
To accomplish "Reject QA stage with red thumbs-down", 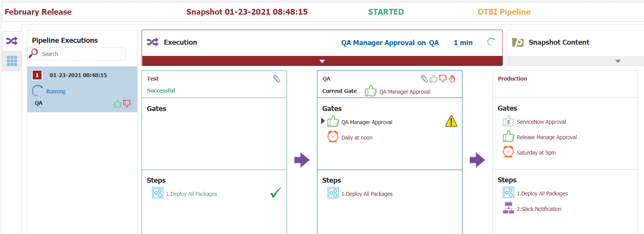I will (x=443, y=79).
